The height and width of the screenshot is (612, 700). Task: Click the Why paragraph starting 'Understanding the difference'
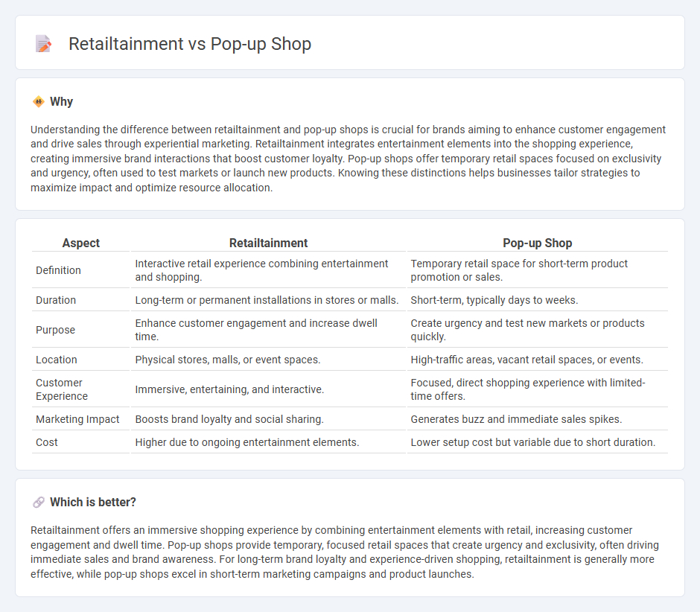click(349, 159)
